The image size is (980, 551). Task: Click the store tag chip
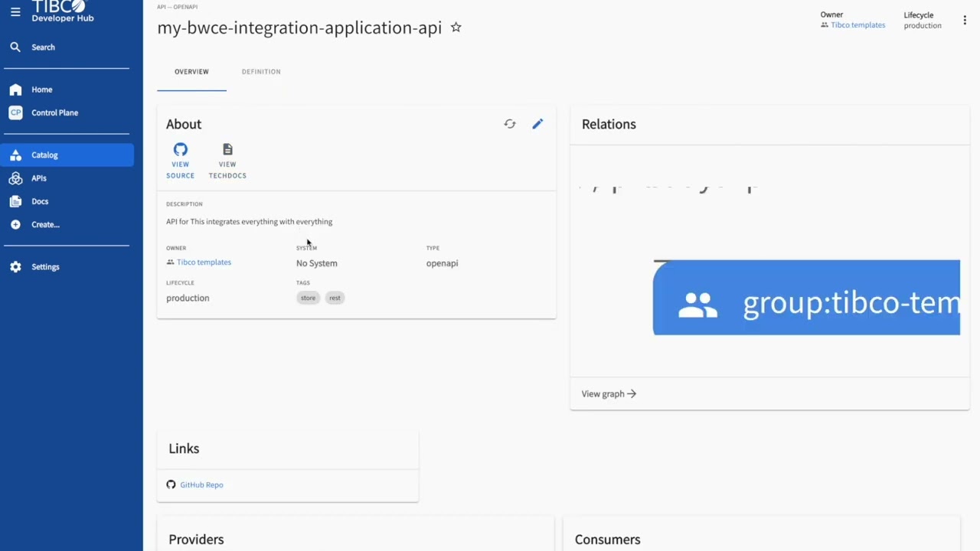pyautogui.click(x=308, y=298)
